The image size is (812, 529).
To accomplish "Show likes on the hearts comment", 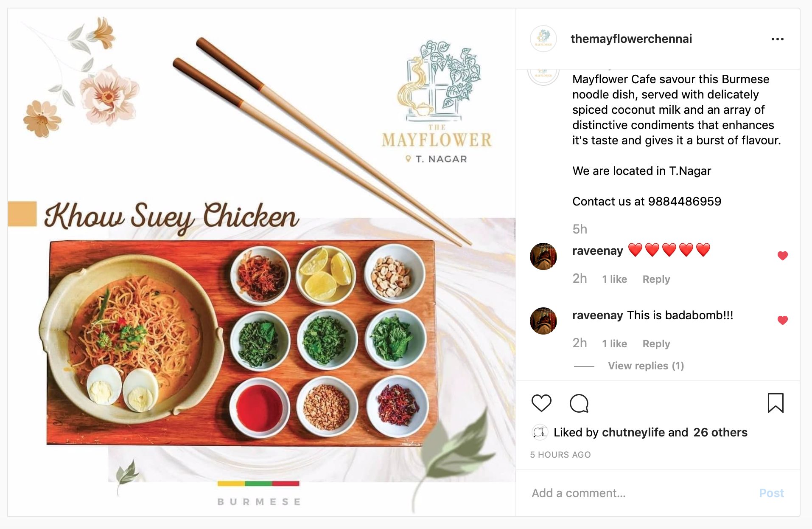I will click(614, 279).
